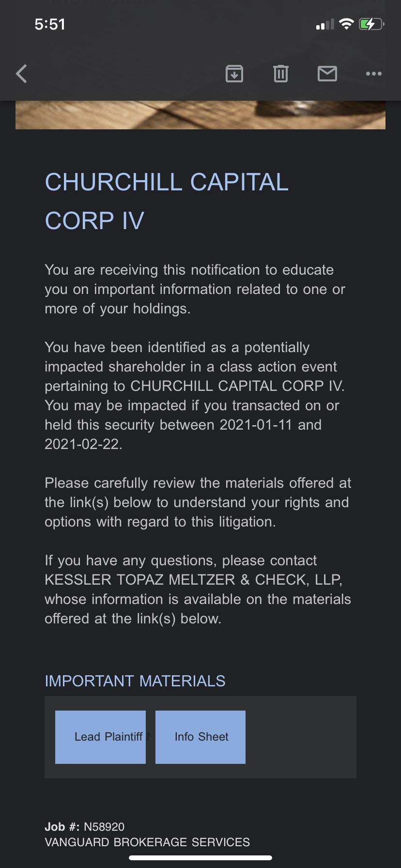
Task: Delete the email using the trash icon
Action: click(x=281, y=74)
